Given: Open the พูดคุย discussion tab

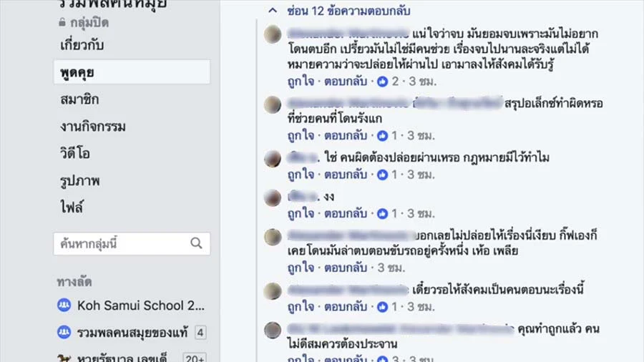Looking at the screenshot, I should click(132, 72).
